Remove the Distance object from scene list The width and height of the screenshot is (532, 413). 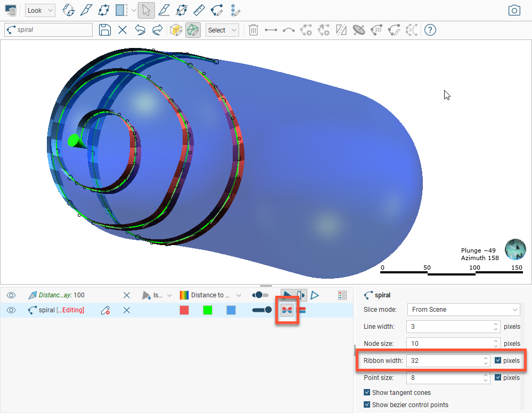127,295
